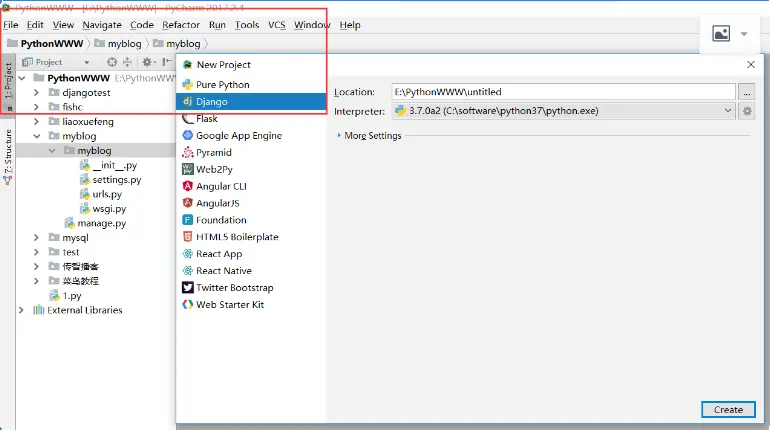Select React Native project type
Image resolution: width=770 pixels, height=430 pixels.
point(250,271)
